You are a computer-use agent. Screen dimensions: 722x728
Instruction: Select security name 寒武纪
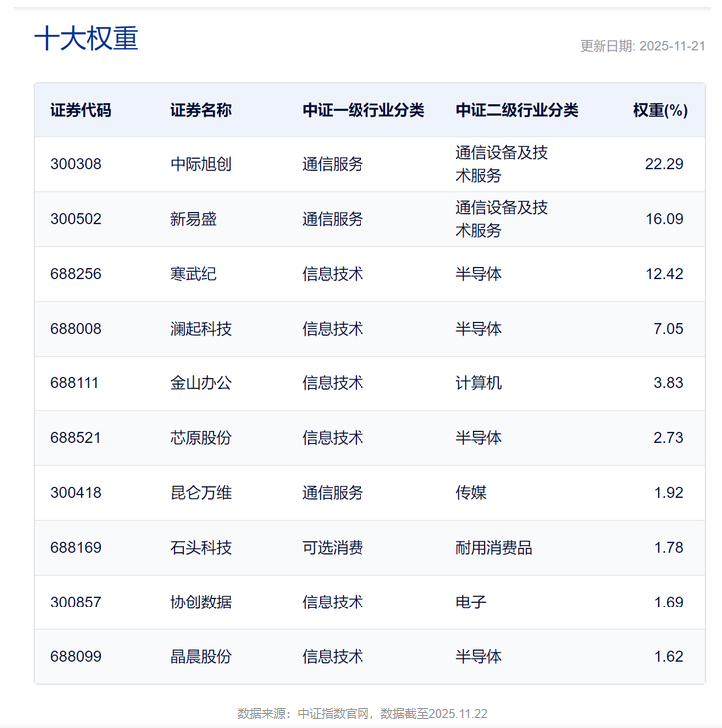tap(193, 274)
